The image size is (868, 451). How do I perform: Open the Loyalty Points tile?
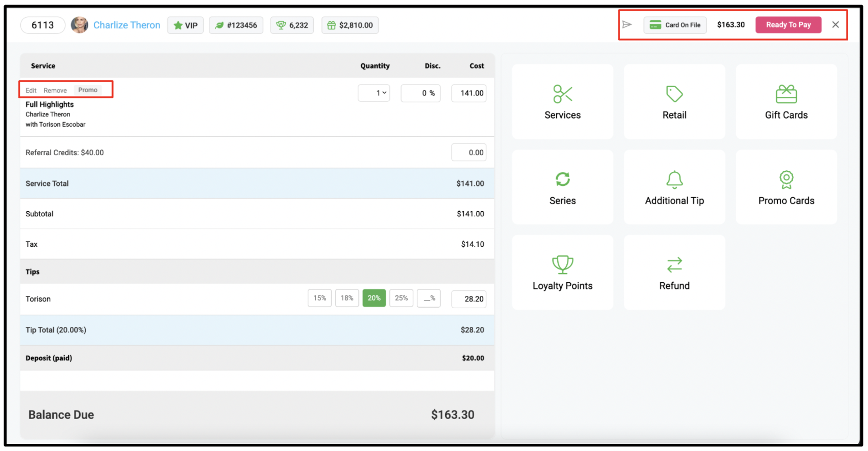click(562, 272)
